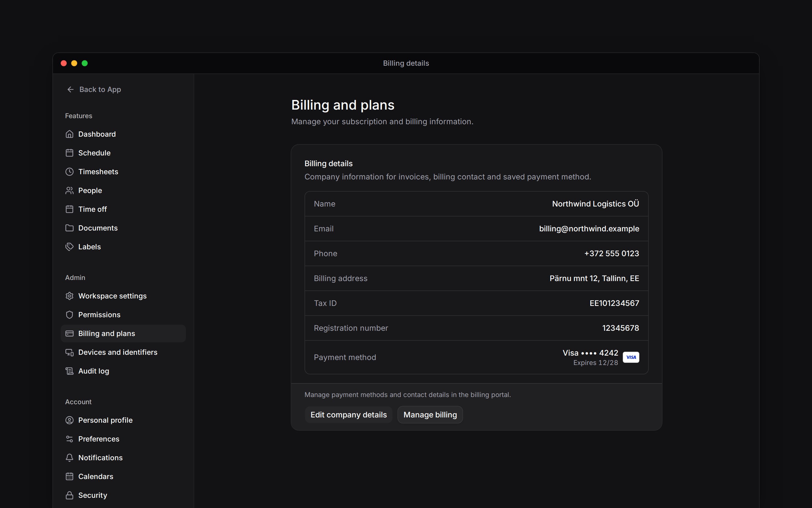Click the Documents folder icon

pos(70,228)
